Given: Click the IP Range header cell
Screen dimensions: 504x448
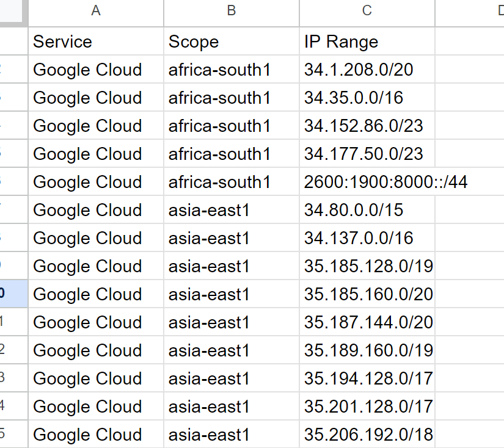Looking at the screenshot, I should coord(365,42).
